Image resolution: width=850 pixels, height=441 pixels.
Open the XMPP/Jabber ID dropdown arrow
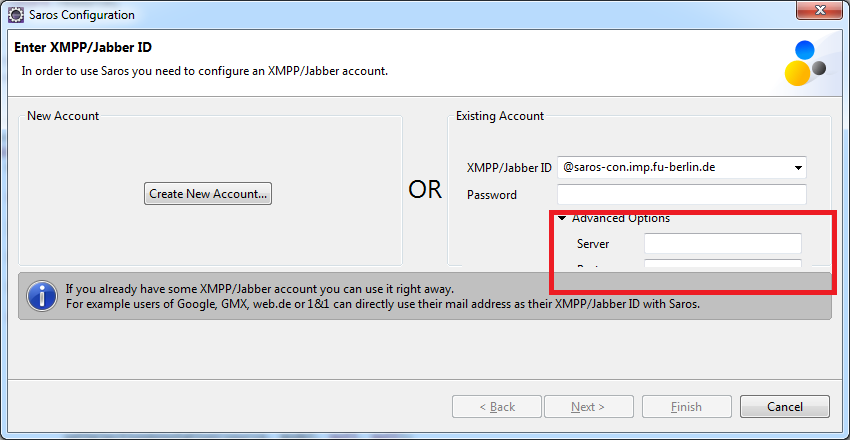point(798,168)
